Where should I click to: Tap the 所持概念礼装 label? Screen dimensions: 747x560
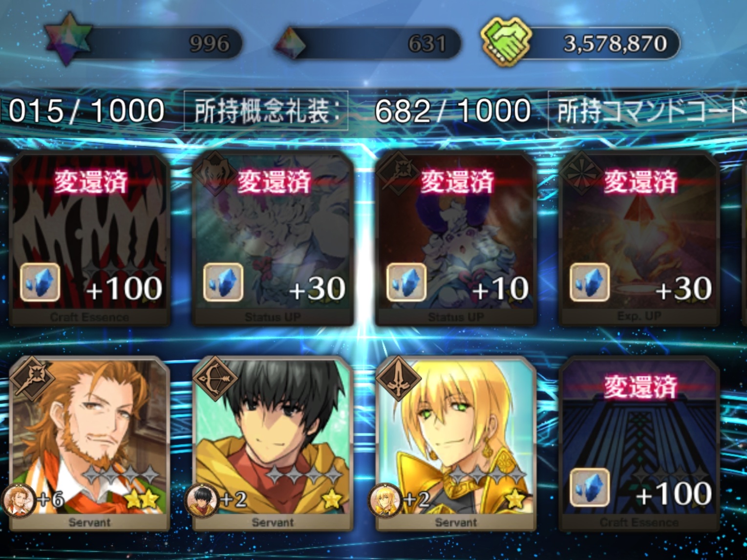tap(266, 110)
